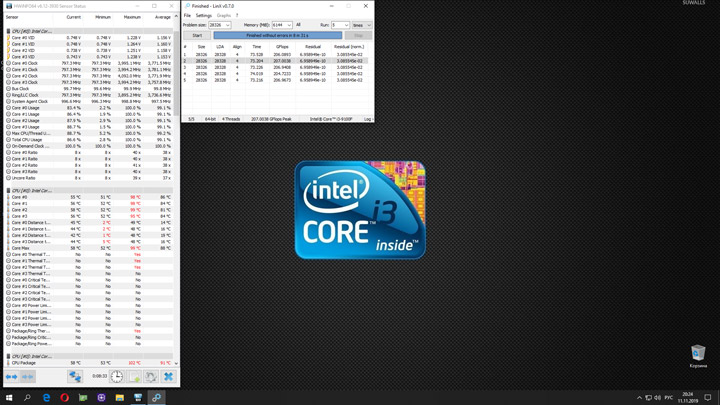Close sensors with the blue X icon
This screenshot has height=405, width=720.
point(168,377)
